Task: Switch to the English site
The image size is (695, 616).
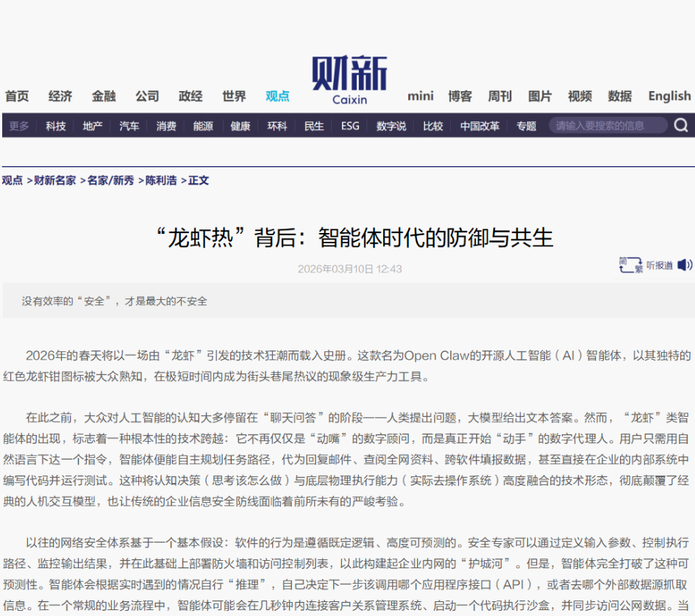Action: coord(669,96)
